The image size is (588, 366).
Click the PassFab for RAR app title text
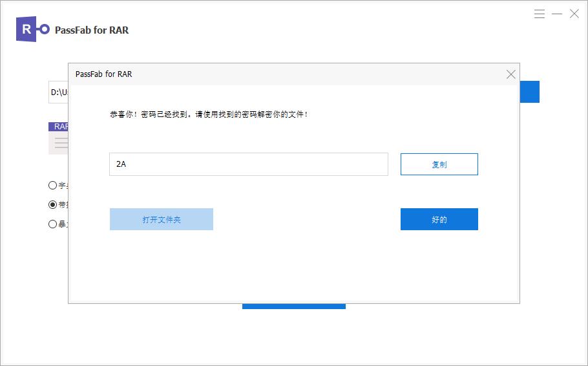coord(92,30)
